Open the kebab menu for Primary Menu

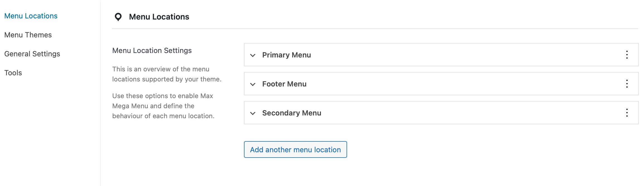(627, 55)
